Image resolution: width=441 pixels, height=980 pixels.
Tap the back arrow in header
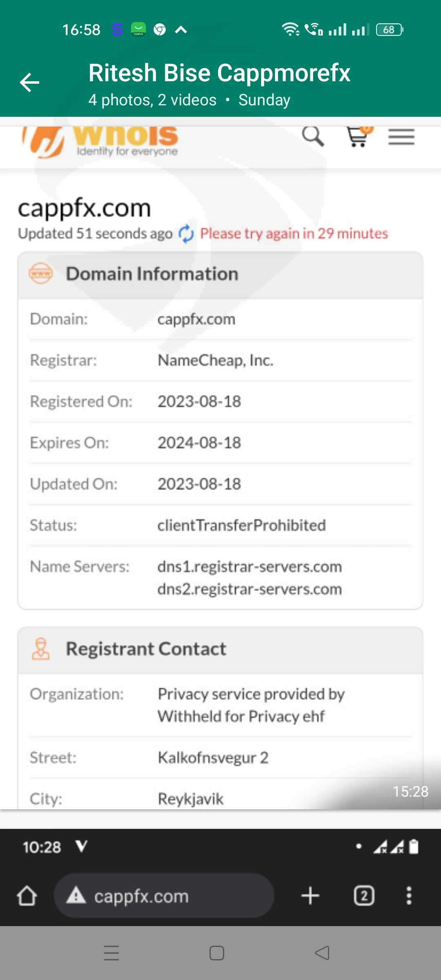pyautogui.click(x=29, y=82)
